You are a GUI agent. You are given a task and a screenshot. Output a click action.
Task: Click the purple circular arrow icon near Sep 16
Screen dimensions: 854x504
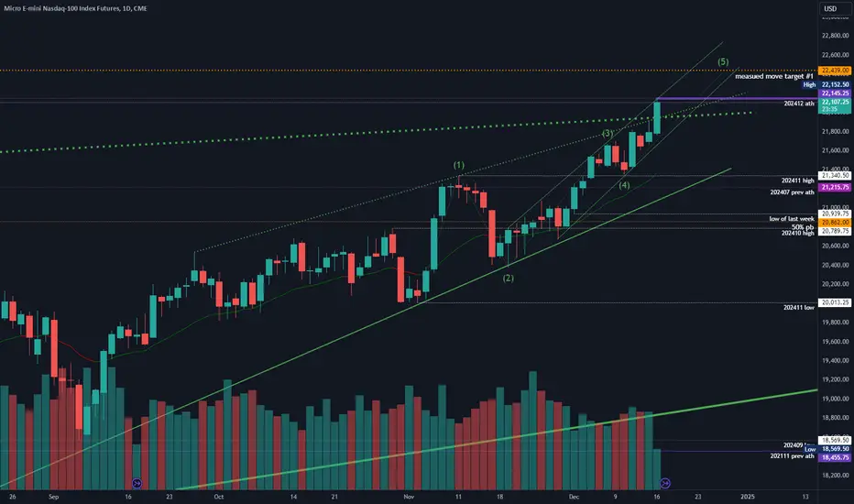[137, 483]
